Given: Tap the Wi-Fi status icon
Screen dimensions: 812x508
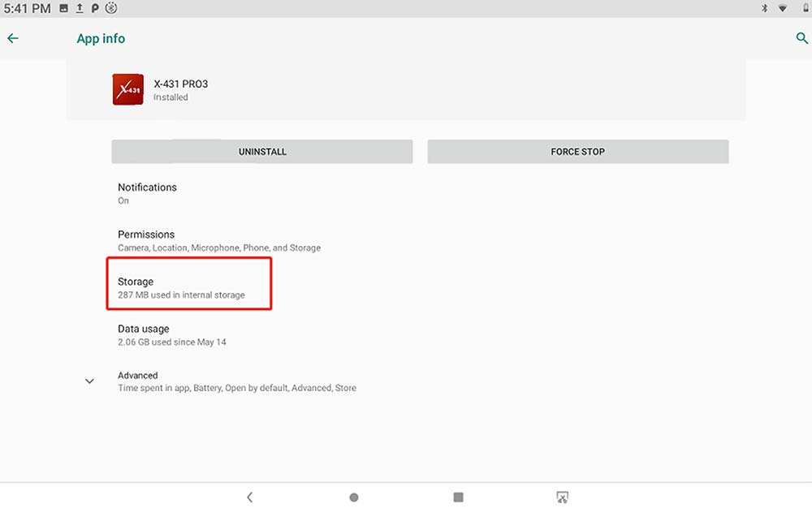Looking at the screenshot, I should point(783,8).
